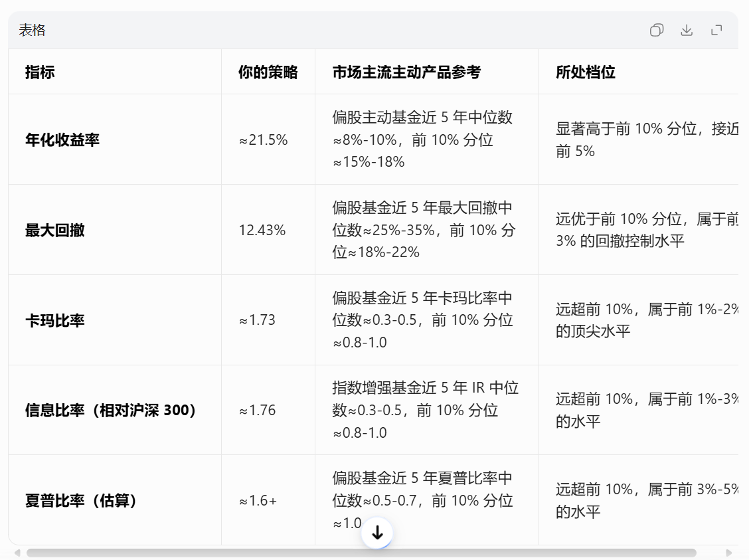This screenshot has height=560, width=749.
Task: Click the ≈1.76 information ratio cell
Action: [x=257, y=410]
